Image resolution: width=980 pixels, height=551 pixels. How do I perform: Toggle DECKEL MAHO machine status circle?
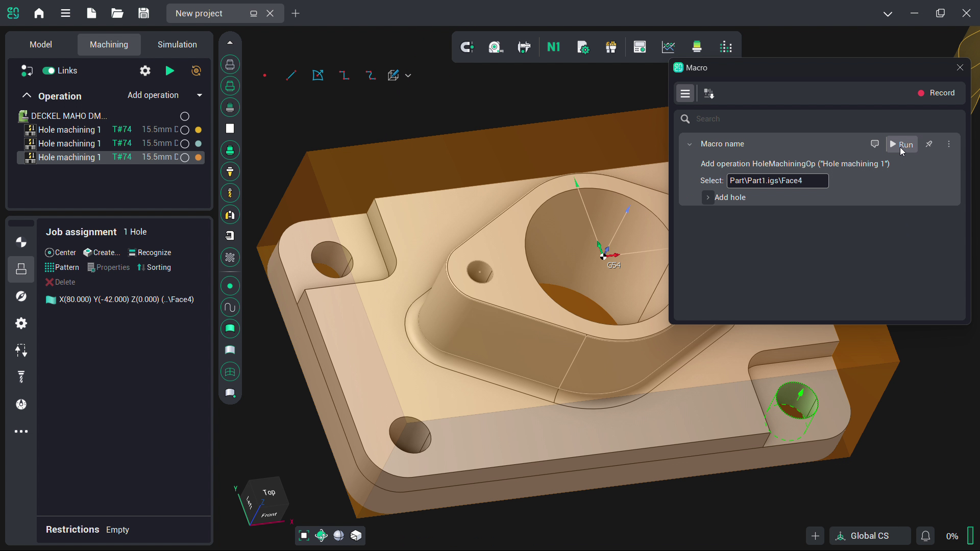click(x=185, y=116)
